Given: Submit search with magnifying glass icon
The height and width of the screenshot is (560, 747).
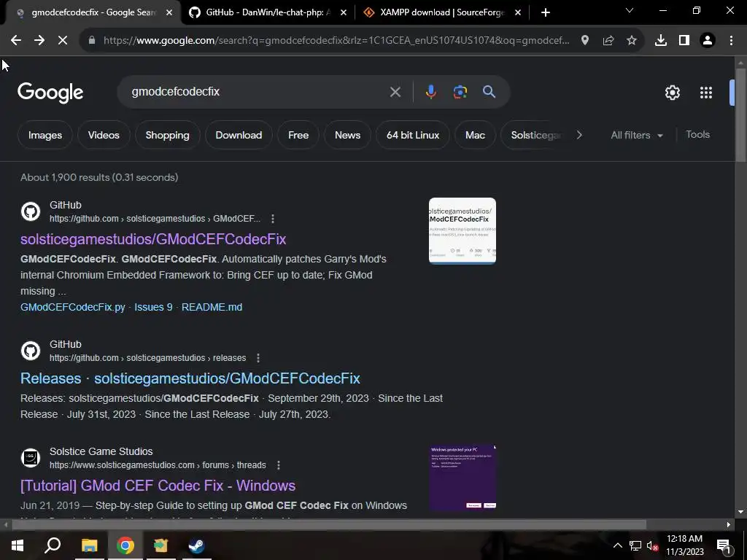Looking at the screenshot, I should click(489, 92).
